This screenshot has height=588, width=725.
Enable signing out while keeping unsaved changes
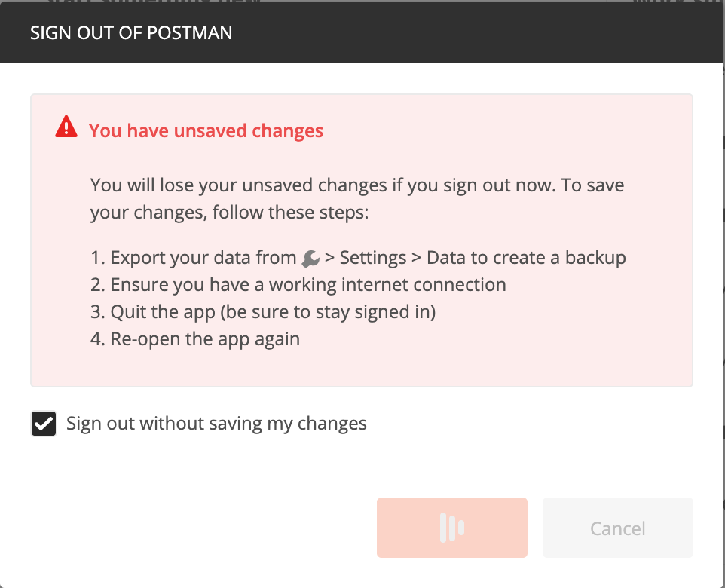tap(43, 423)
